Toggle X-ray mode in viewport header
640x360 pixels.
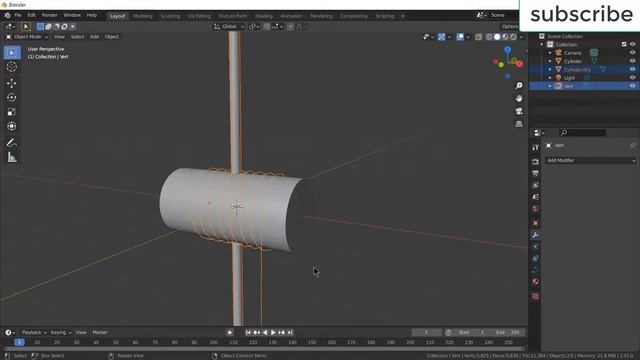coord(479,37)
